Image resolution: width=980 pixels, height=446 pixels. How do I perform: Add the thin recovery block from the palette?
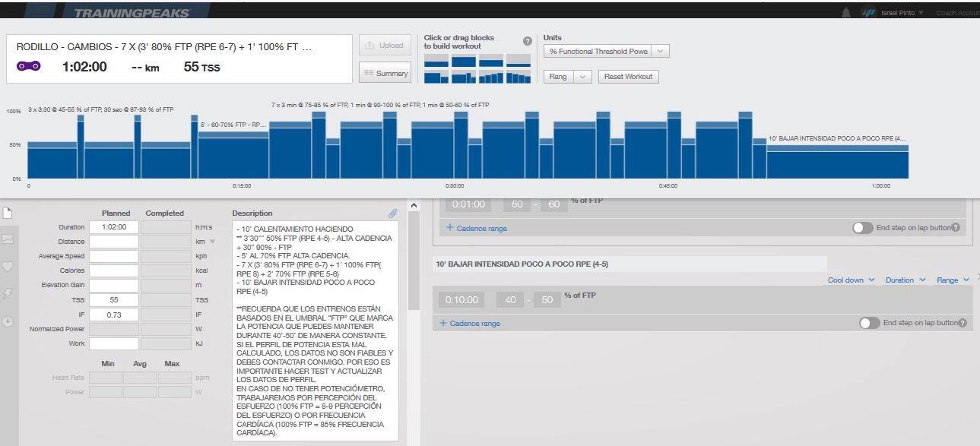pos(519,61)
